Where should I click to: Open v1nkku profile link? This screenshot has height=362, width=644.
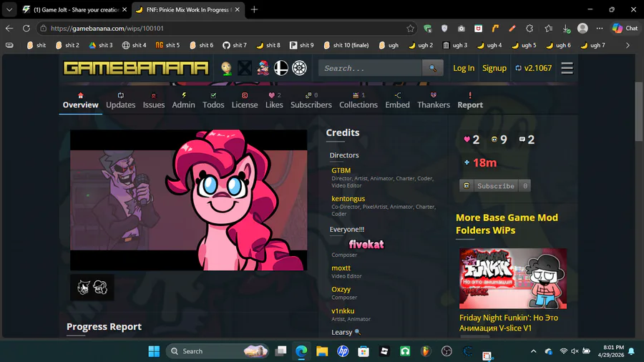(343, 311)
